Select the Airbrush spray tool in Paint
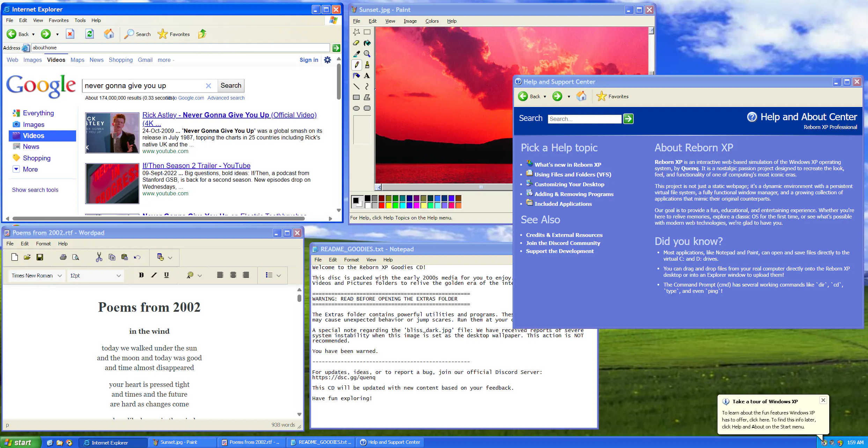The width and height of the screenshot is (868, 448). [356, 75]
